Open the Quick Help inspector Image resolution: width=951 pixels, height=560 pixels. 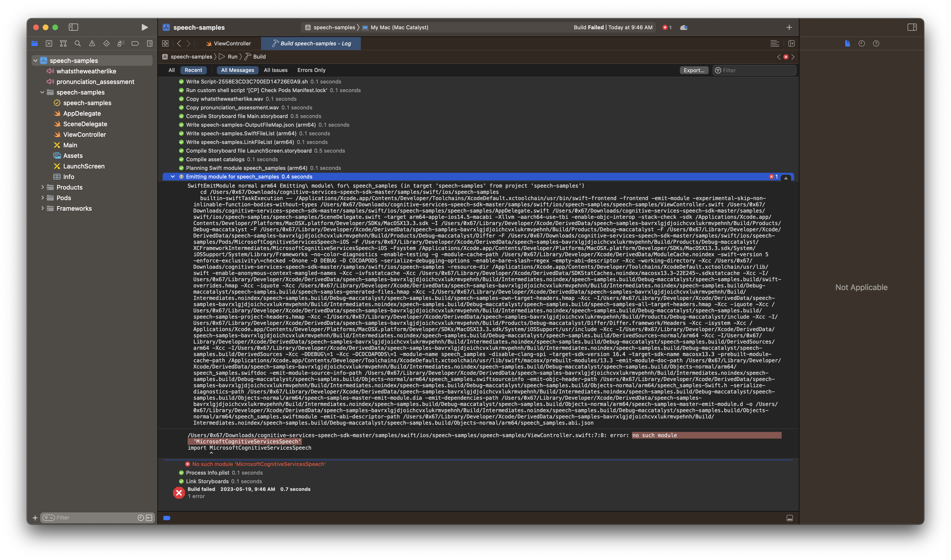(876, 43)
